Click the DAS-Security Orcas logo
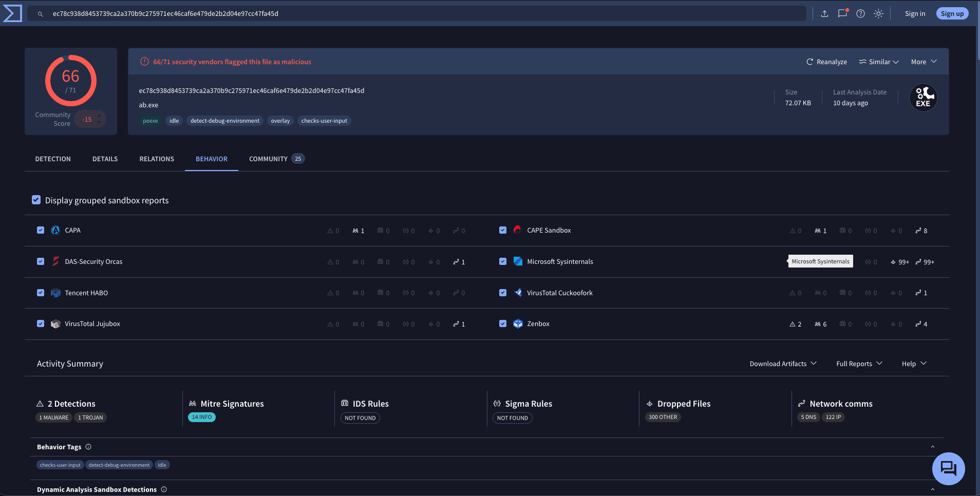The height and width of the screenshot is (496, 980). 55,261
